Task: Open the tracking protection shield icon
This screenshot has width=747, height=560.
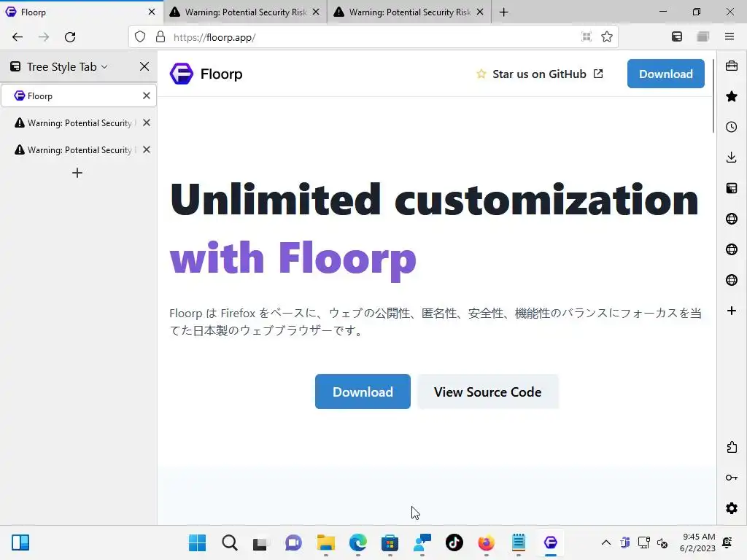Action: (139, 36)
